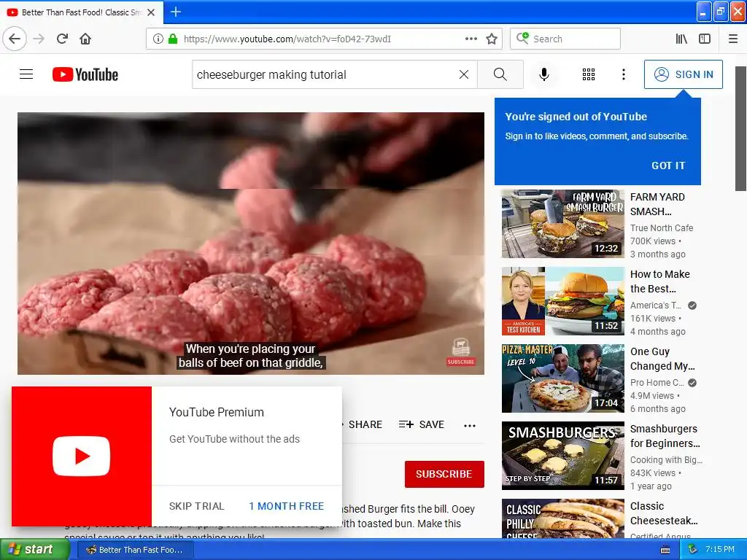Reload the page with refresh icon
Viewport: 747px width, 560px height.
coord(62,39)
